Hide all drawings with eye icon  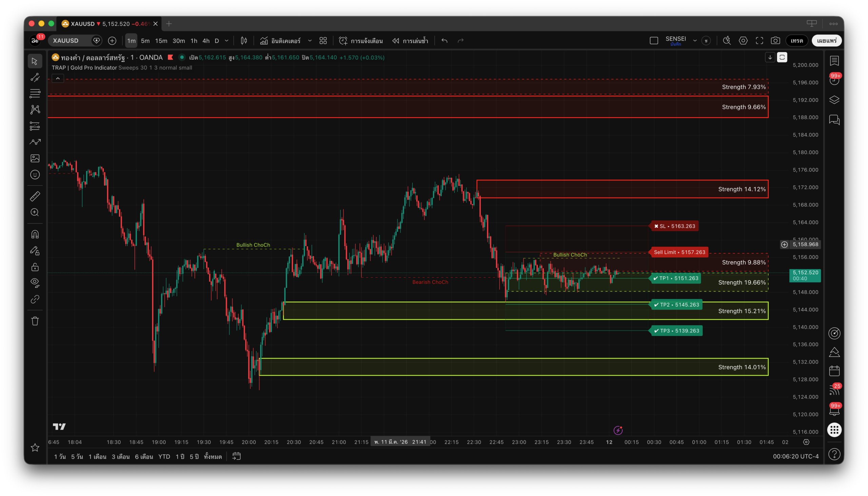(35, 282)
